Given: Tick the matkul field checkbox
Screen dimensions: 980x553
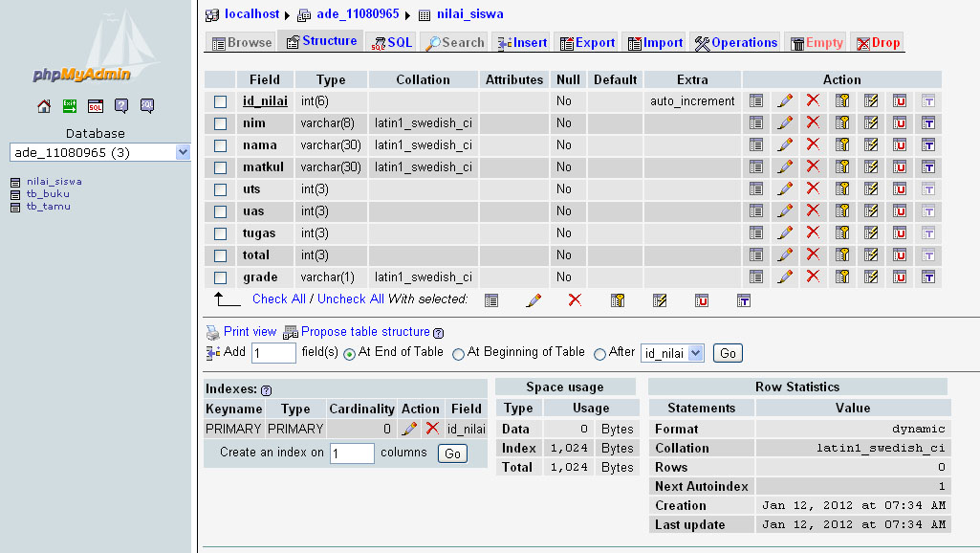Looking at the screenshot, I should coord(220,167).
